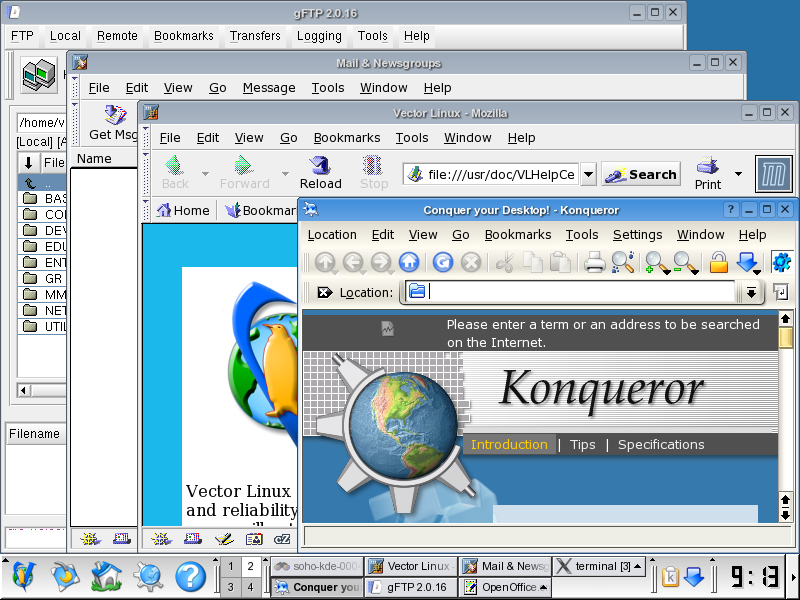This screenshot has width=800, height=600.
Task: Click the gFTP connect computers icon
Action: click(x=39, y=76)
